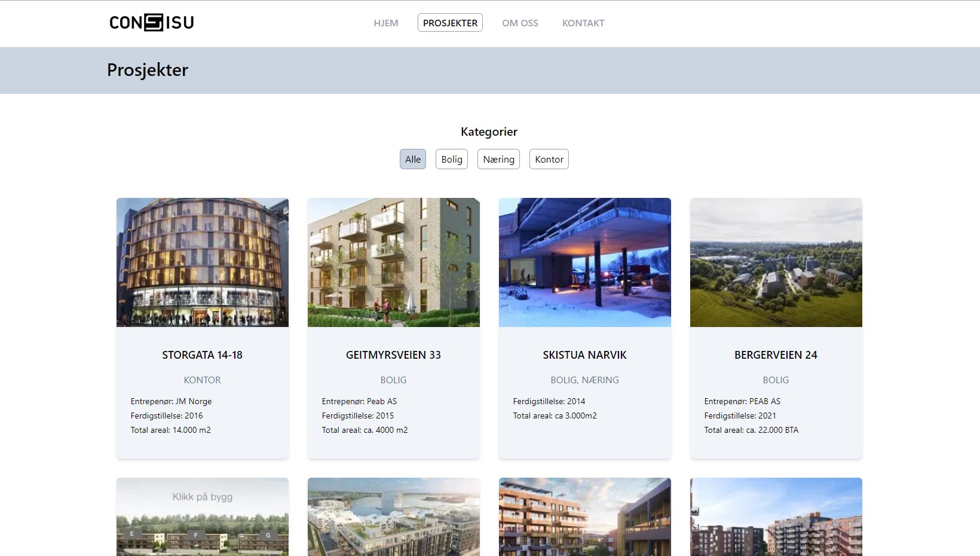
Task: Go to the Hjem page
Action: coord(386,23)
